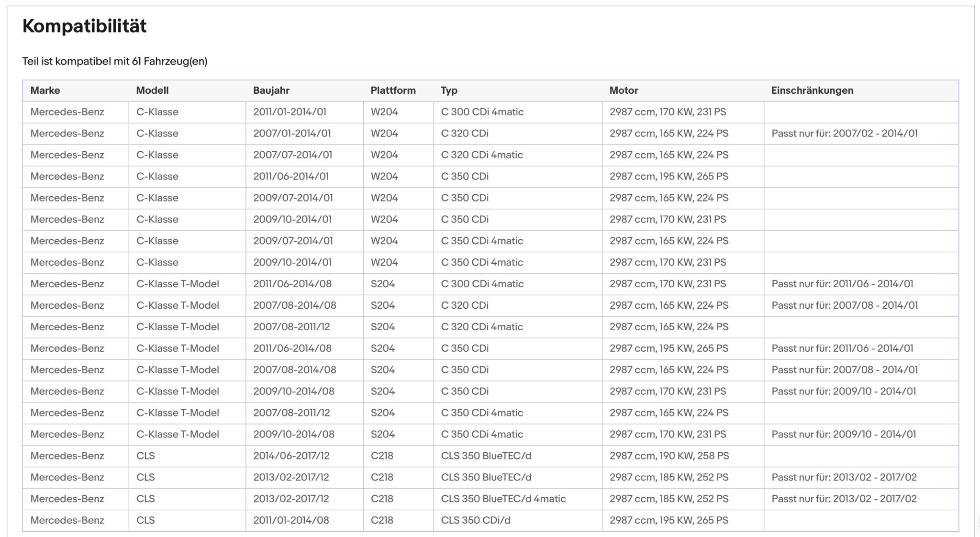The width and height of the screenshot is (980, 537).
Task: Click 'CLS 350 BlueTEC/d' in 2014/06-2017/12 row
Action: coord(486,456)
